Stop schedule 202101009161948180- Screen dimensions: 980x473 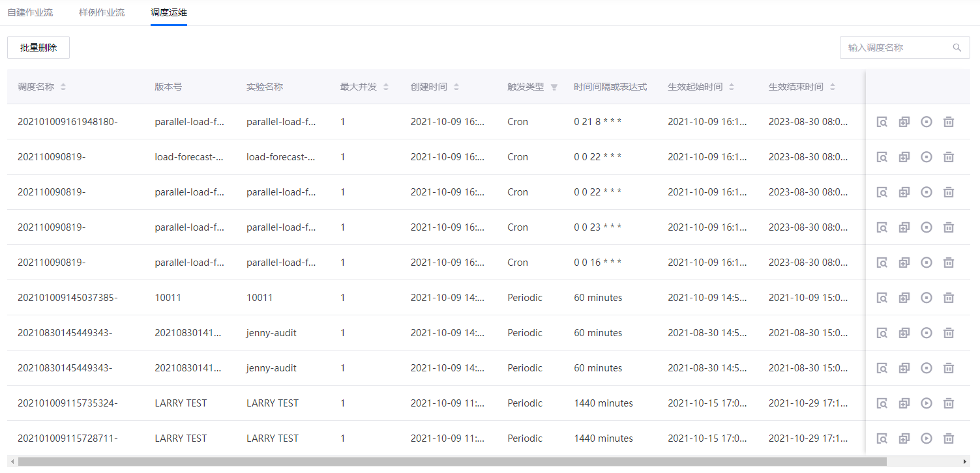[x=926, y=122]
